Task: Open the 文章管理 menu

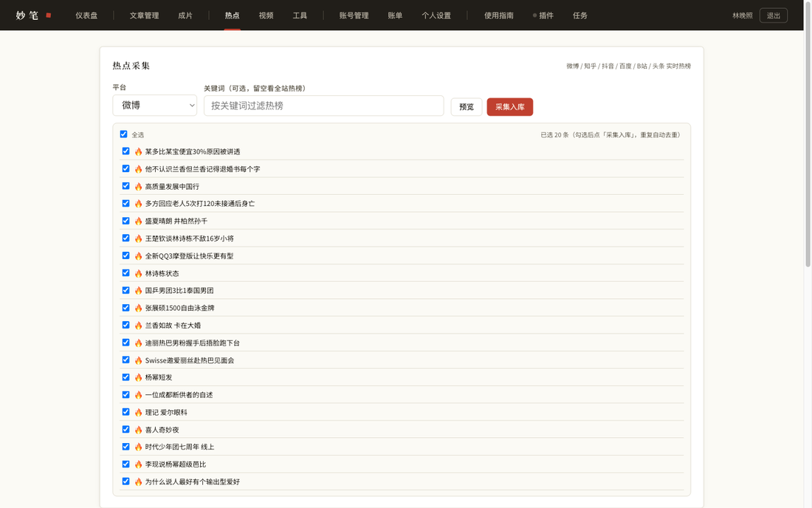Action: click(144, 16)
